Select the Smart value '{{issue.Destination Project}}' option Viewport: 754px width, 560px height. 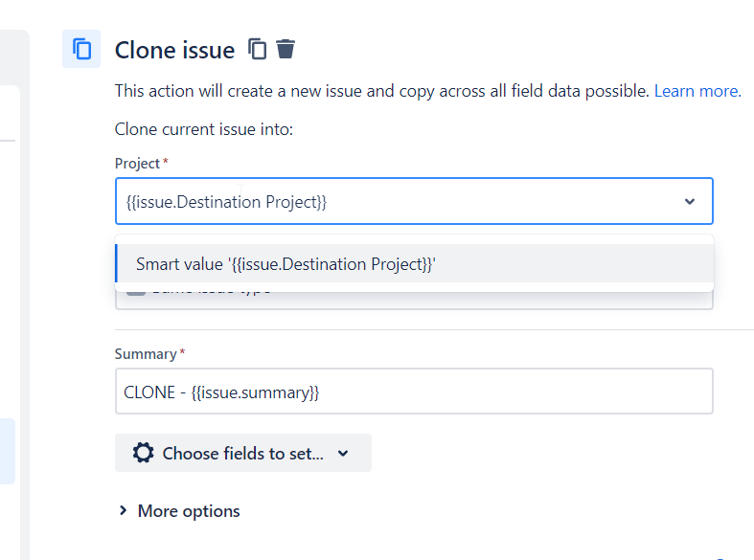pos(415,263)
